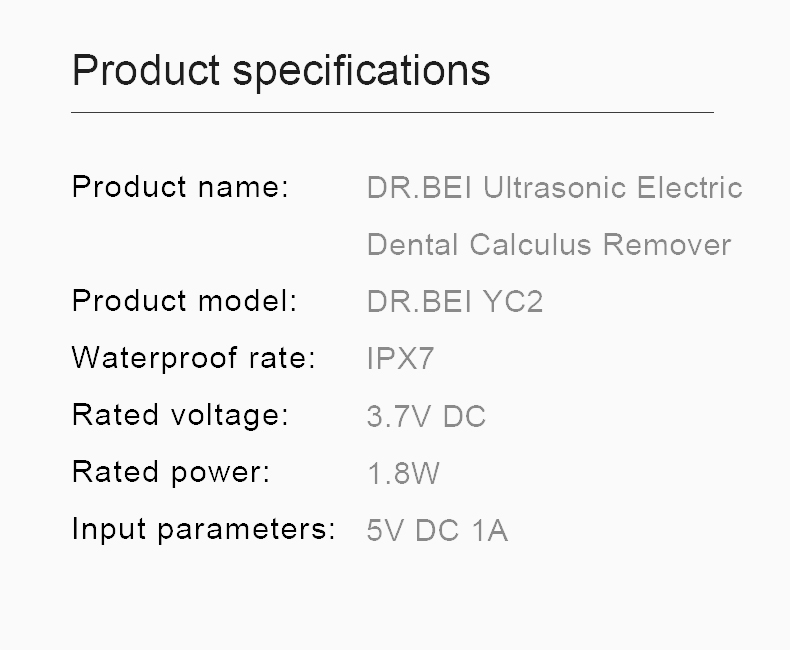This screenshot has height=650, width=790.
Task: Click the 'IPX7' waterproof value
Action: click(x=400, y=359)
